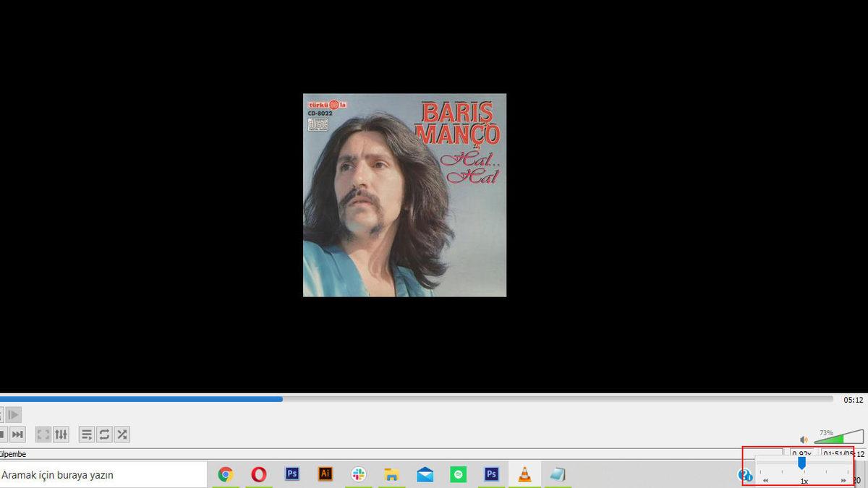Enable random playback order
This screenshot has height=488, width=868.
[121, 434]
